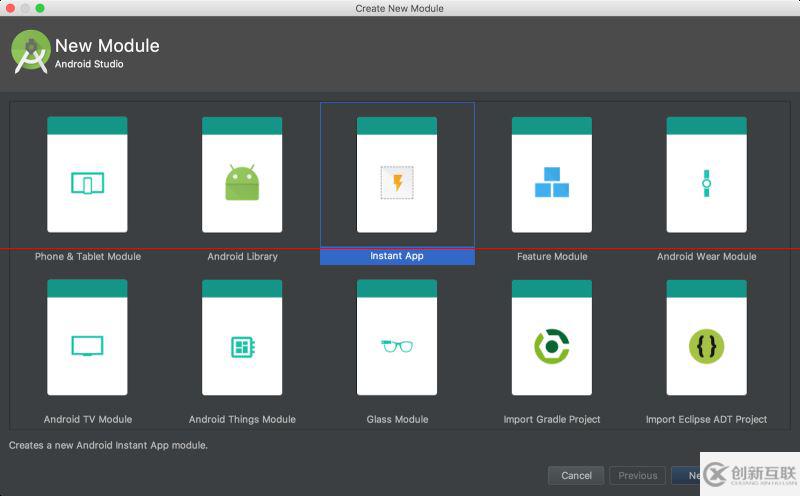Image resolution: width=800 pixels, height=496 pixels.
Task: Select the Import Gradle Project icon
Action: coord(552,346)
